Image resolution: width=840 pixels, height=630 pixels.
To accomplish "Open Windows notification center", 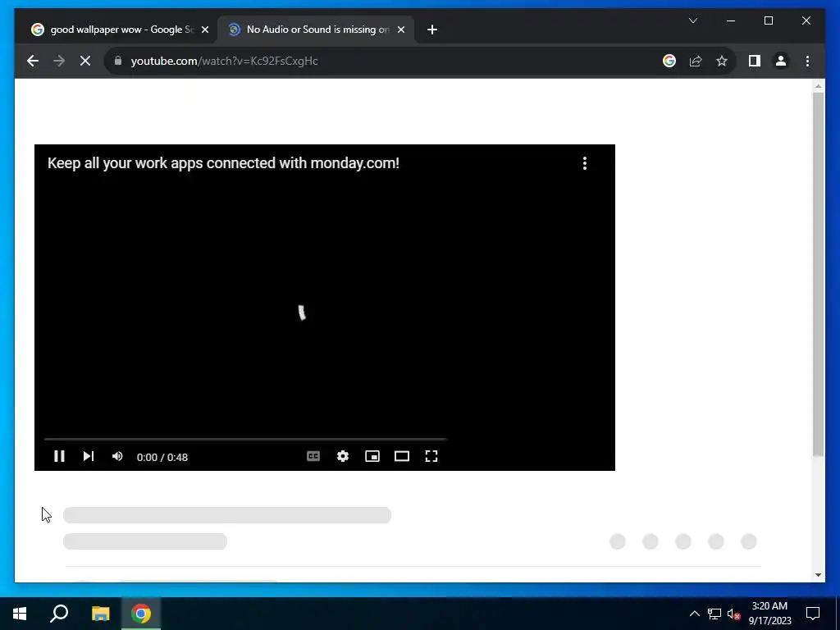I will (x=813, y=614).
